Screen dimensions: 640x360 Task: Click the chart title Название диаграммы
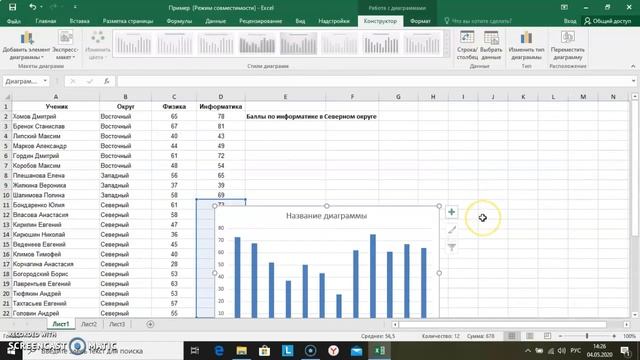click(x=327, y=216)
